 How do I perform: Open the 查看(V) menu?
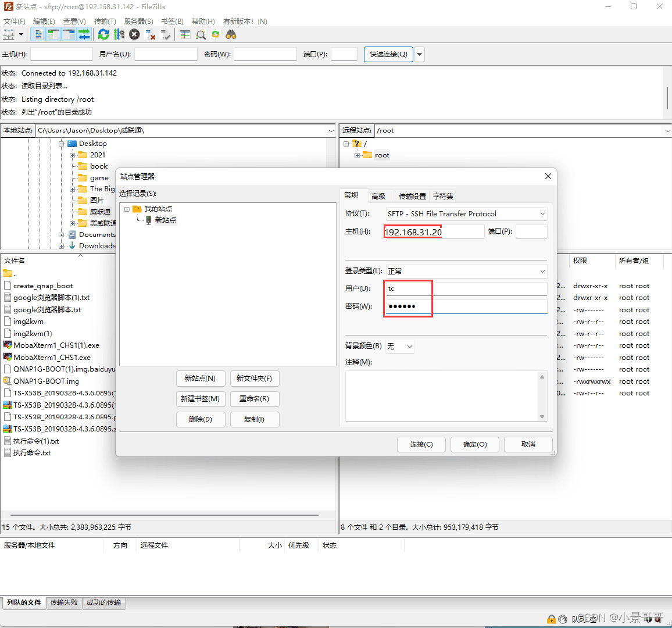74,22
